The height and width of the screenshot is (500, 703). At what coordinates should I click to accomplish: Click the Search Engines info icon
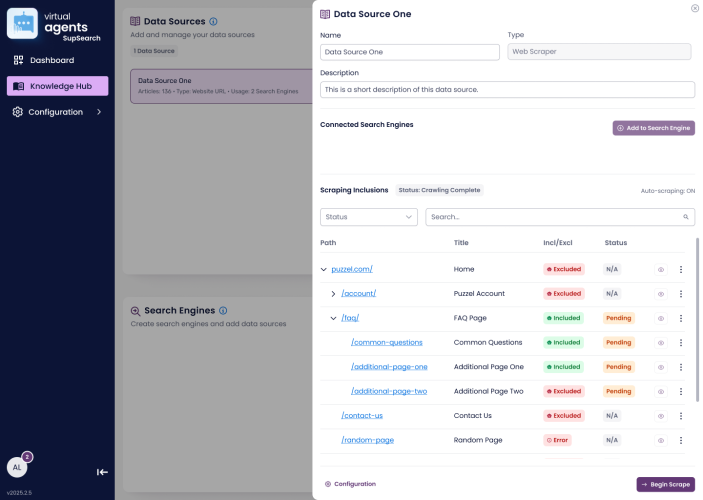[x=223, y=311]
